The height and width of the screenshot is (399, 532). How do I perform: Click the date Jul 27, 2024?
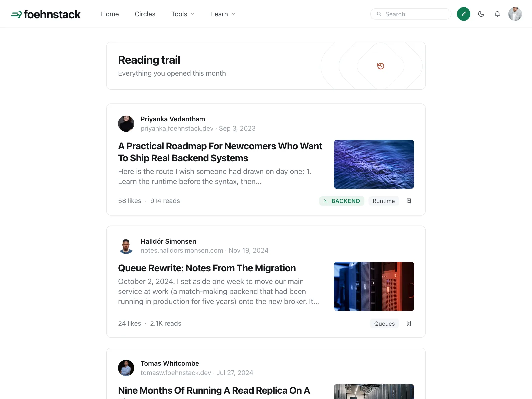pos(235,373)
